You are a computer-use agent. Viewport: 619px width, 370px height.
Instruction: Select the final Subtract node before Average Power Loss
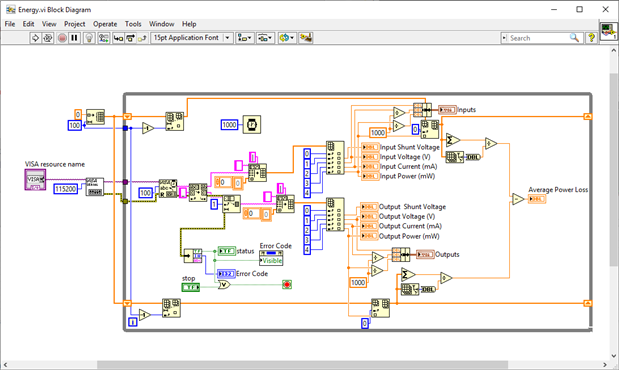[x=518, y=199]
